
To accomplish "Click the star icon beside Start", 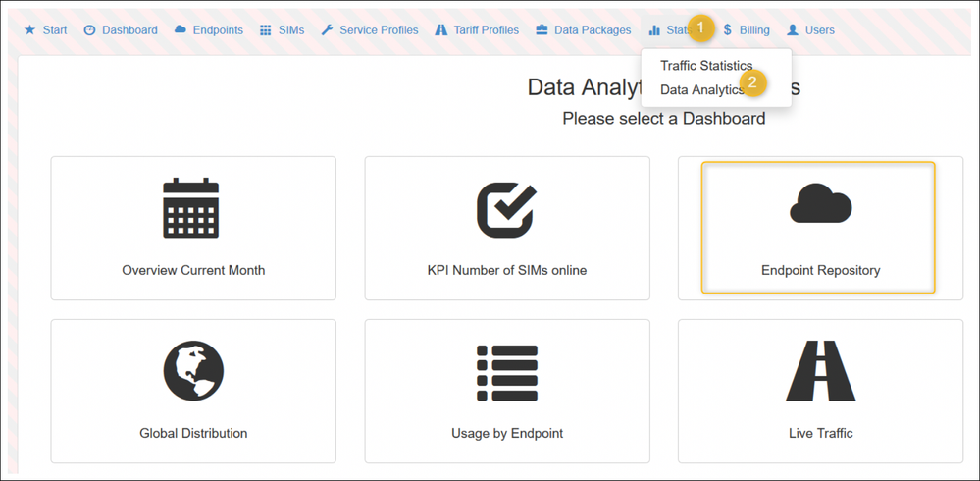I will pyautogui.click(x=29, y=30).
